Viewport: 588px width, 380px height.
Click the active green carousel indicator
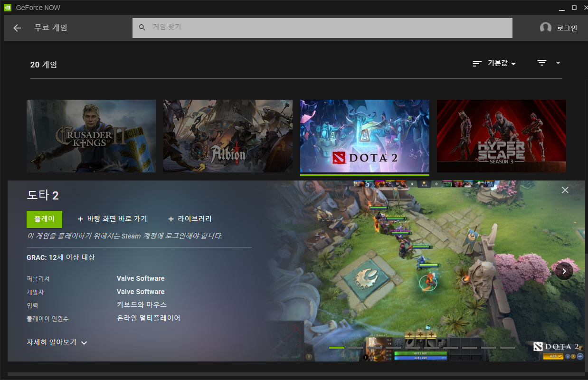click(336, 348)
